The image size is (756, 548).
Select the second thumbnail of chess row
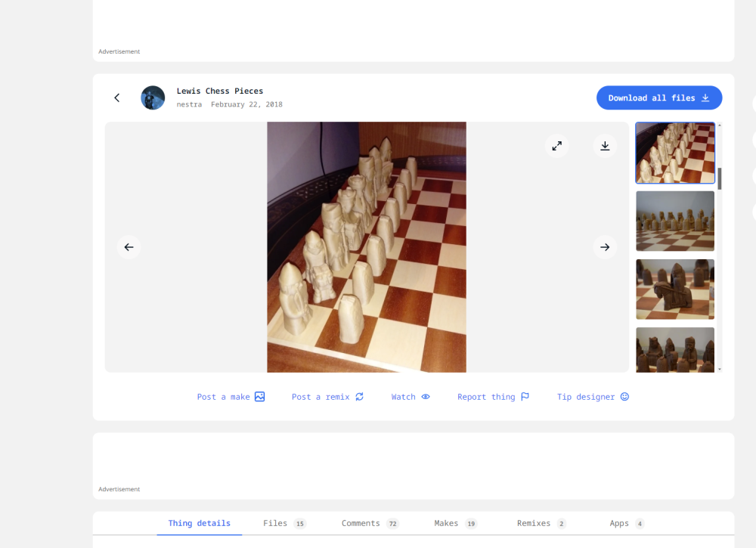pyautogui.click(x=675, y=221)
